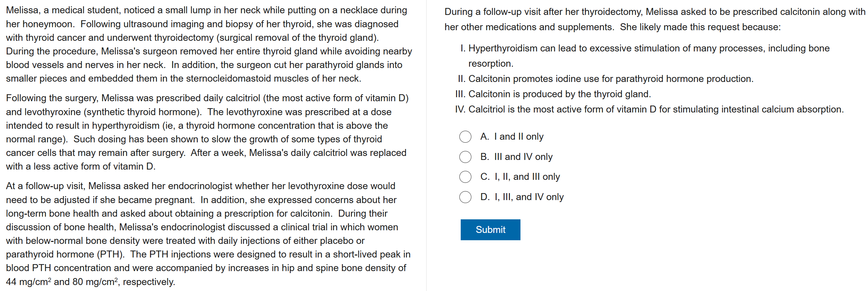Image resolution: width=868 pixels, height=291 pixels.
Task: Click the passage paragraph beginning 'Melissa, a medical student'
Action: tap(209, 44)
